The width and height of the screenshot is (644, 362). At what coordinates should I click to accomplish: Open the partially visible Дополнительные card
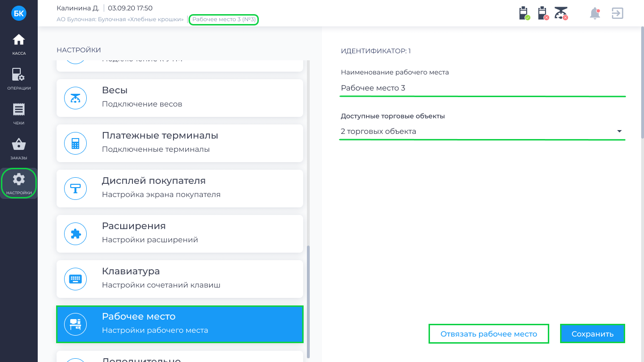pos(180,356)
